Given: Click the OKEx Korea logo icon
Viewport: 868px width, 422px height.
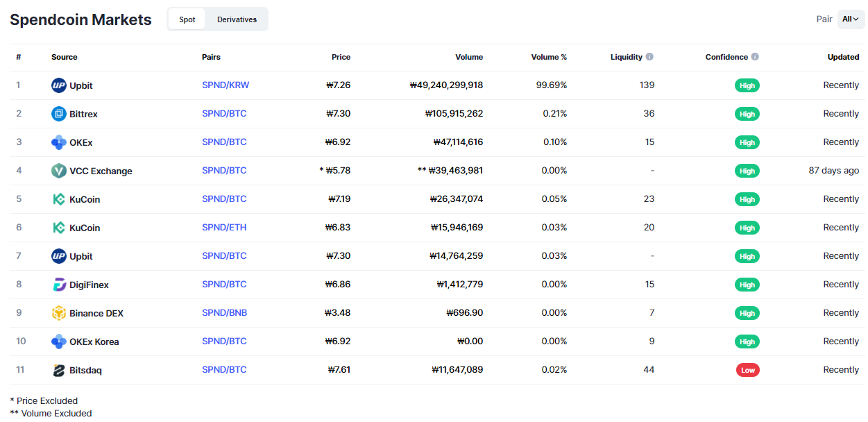Looking at the screenshot, I should click(59, 341).
